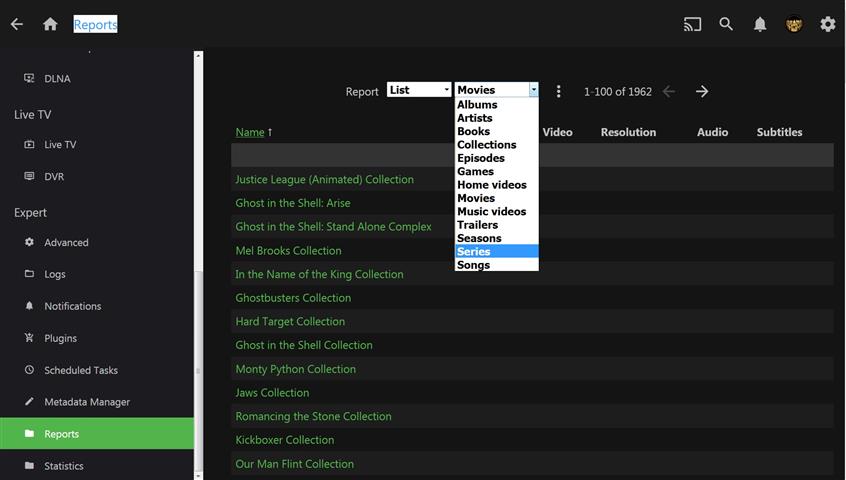This screenshot has height=480, width=846.
Task: Select Series from the dropdown list
Action: (x=474, y=251)
